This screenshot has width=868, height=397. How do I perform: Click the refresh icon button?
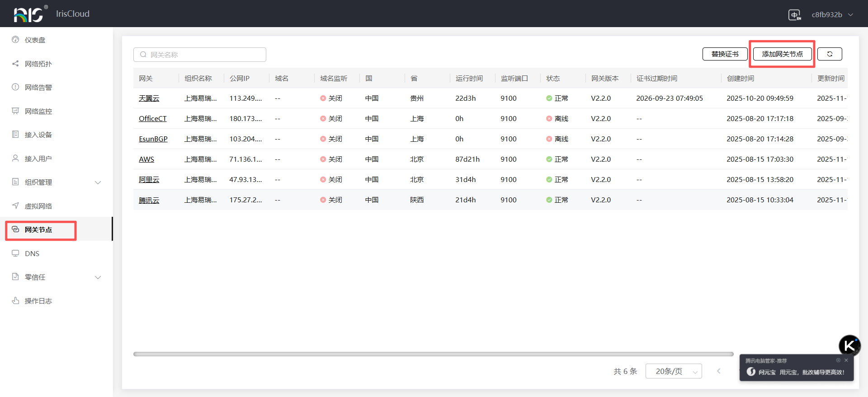[830, 54]
